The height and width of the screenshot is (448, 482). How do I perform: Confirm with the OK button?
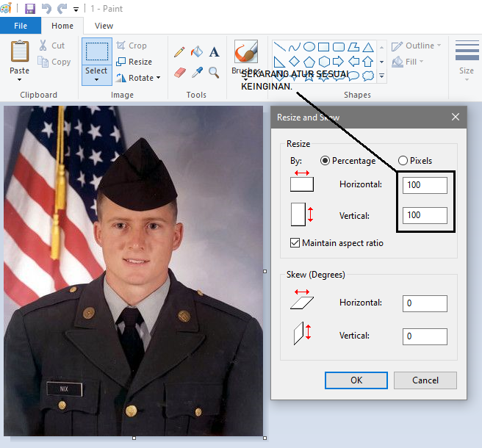(x=356, y=380)
